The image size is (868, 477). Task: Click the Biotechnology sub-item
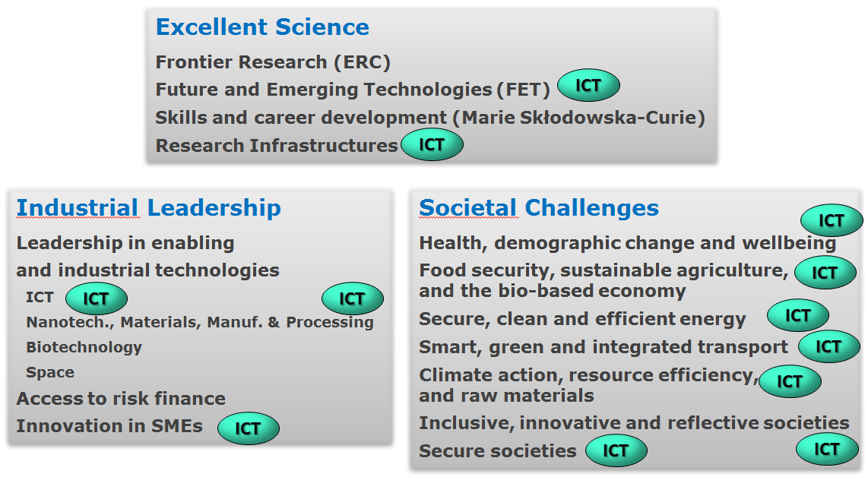[84, 348]
